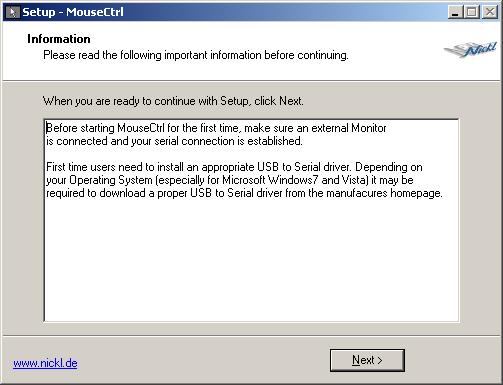Viewport: 503px width, 385px height.
Task: Close the Setup - MouseCtrl window
Action: coord(490,12)
